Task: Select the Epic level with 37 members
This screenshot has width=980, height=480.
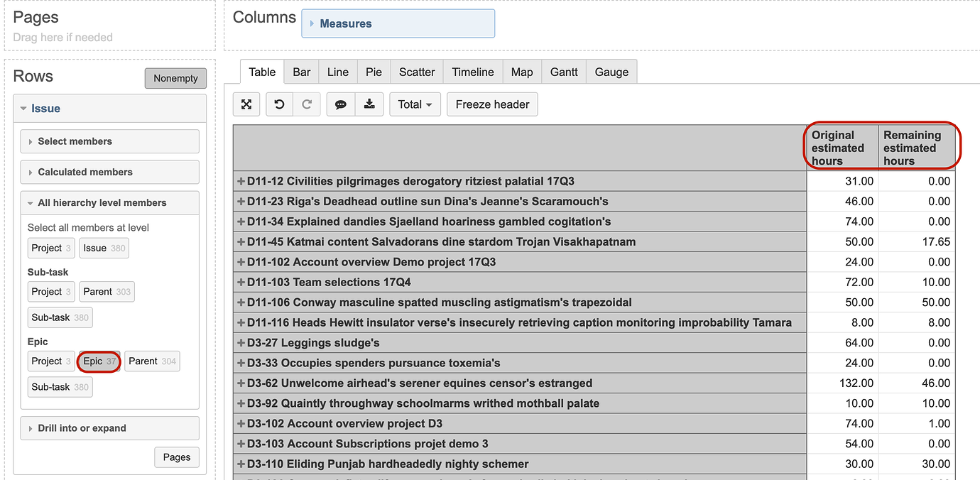Action: click(x=99, y=361)
